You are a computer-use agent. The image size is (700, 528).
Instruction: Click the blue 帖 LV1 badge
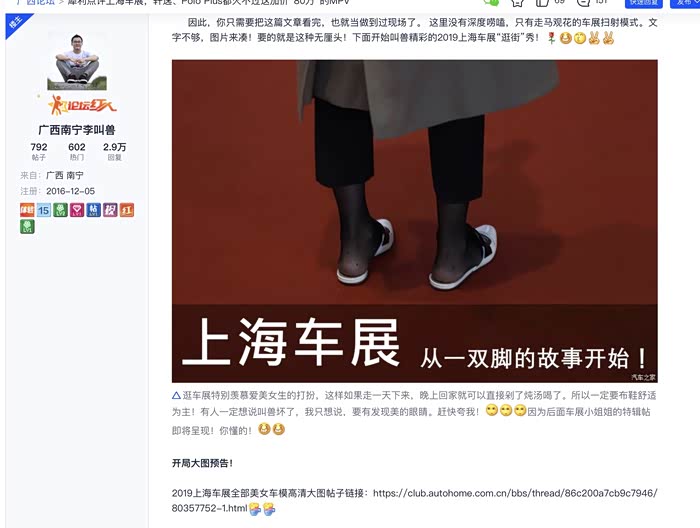tap(93, 210)
